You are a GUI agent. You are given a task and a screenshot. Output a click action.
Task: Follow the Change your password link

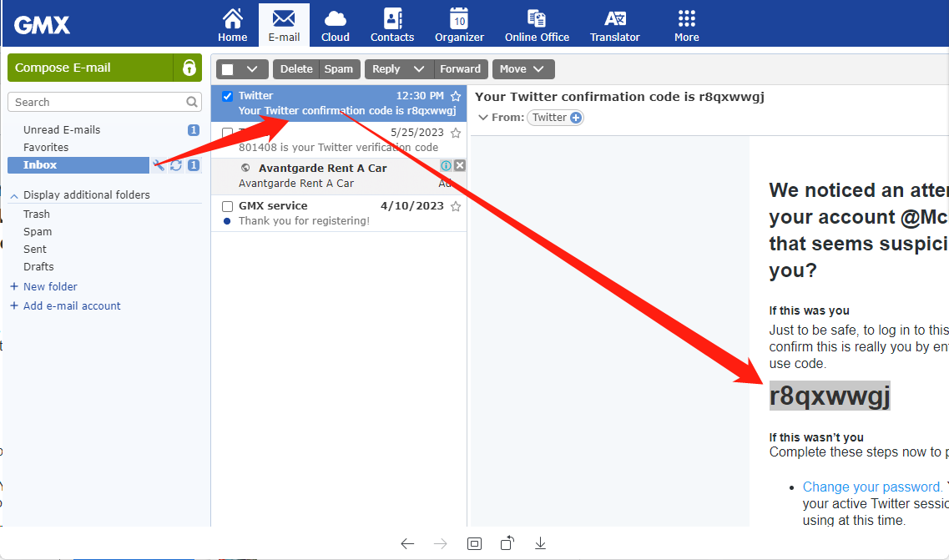coord(872,487)
